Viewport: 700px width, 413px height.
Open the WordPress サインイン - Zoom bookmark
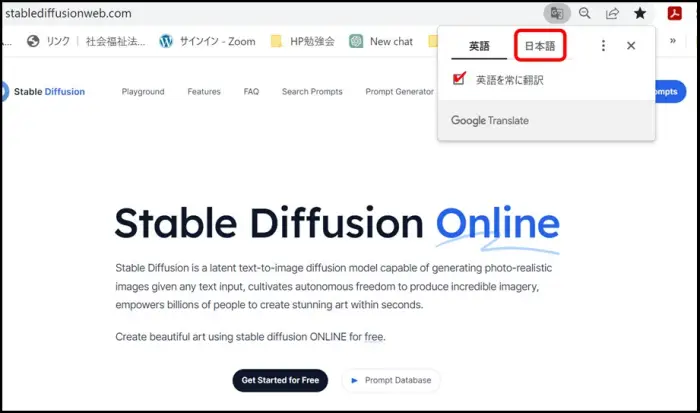point(208,41)
